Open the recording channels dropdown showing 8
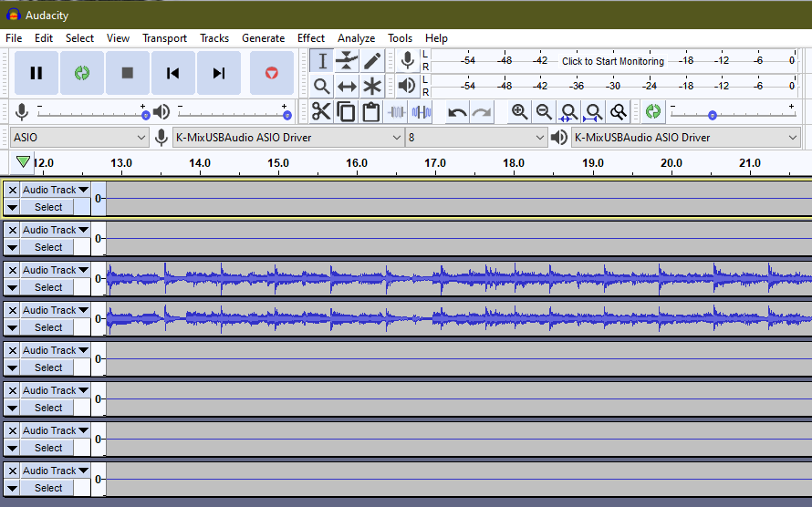 click(476, 138)
